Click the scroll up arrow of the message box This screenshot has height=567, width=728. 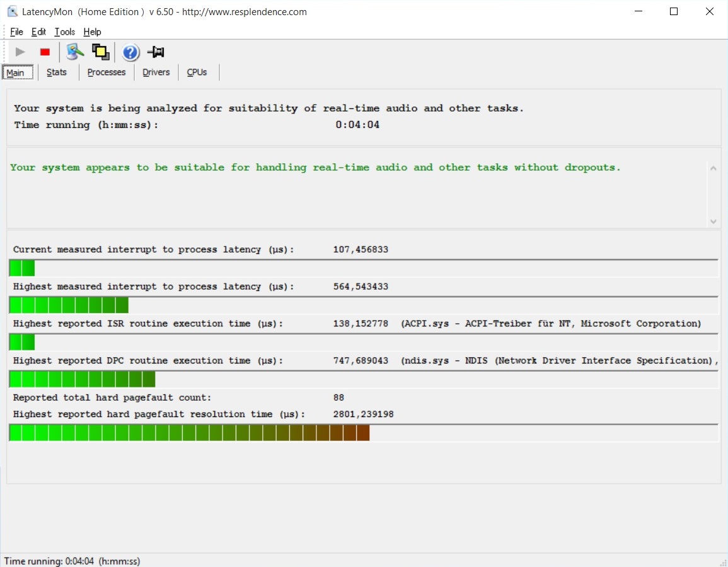click(x=713, y=168)
